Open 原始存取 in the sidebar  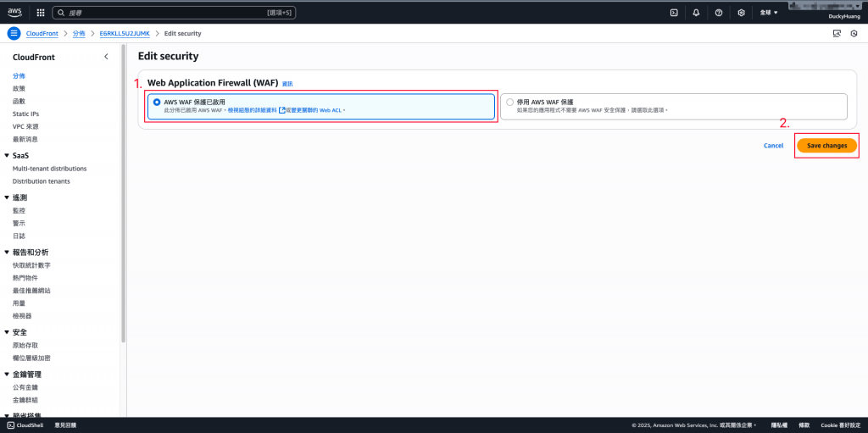click(25, 346)
